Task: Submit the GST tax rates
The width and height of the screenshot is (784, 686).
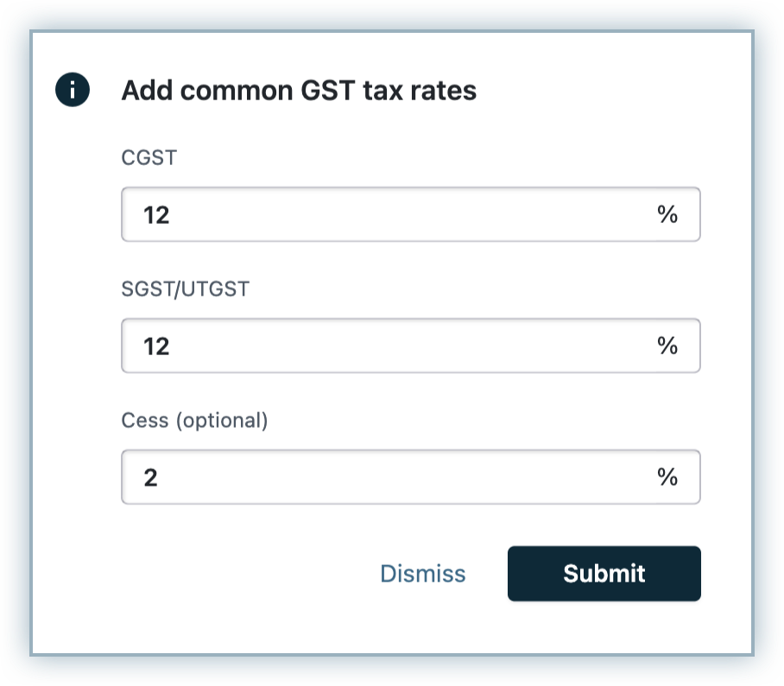Action: 604,574
